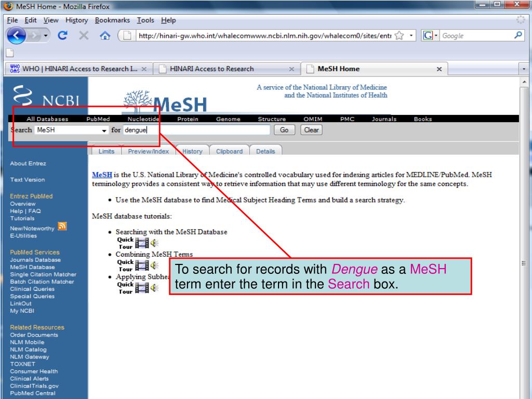Select PubMed in the black navigation bar

point(98,119)
